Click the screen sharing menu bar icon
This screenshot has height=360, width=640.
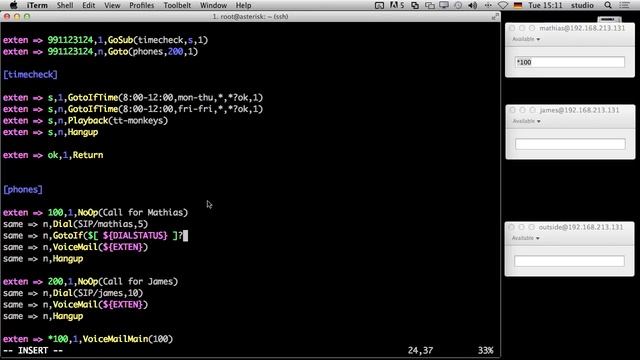click(430, 5)
